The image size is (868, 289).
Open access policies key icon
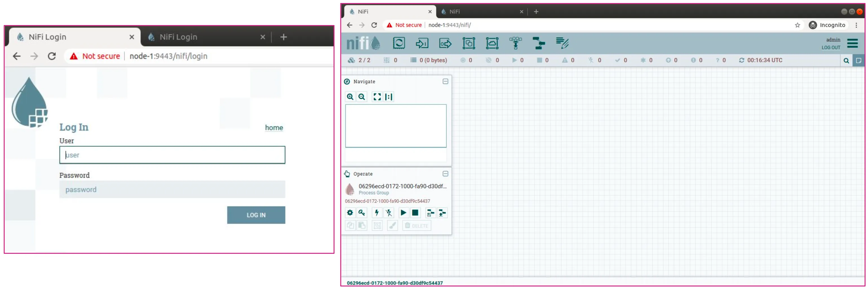click(362, 213)
